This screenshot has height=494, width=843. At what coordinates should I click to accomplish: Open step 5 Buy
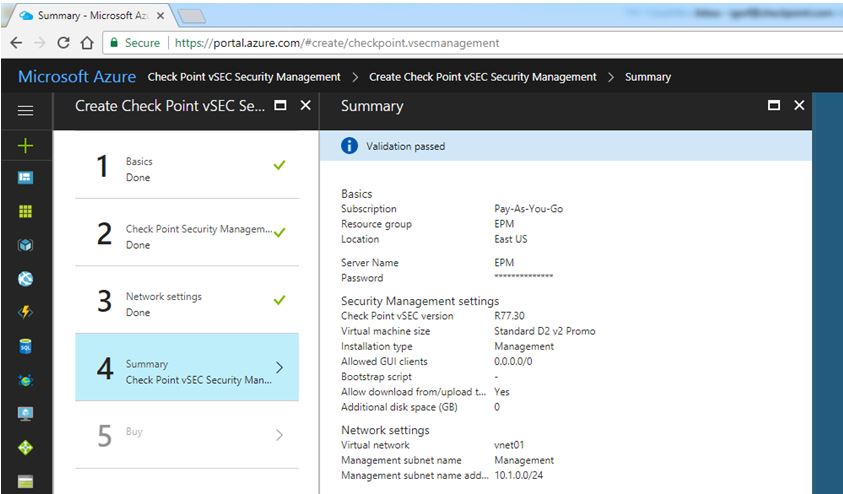(187, 434)
